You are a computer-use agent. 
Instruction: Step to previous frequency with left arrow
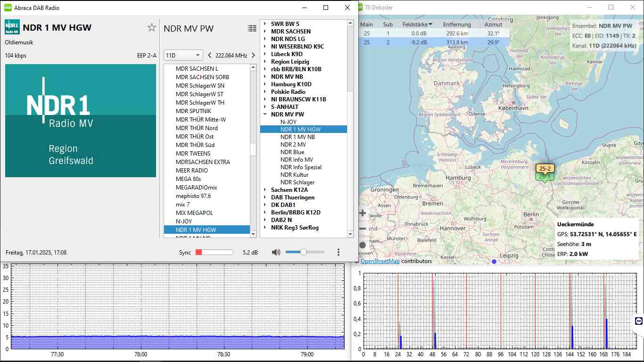(210, 55)
